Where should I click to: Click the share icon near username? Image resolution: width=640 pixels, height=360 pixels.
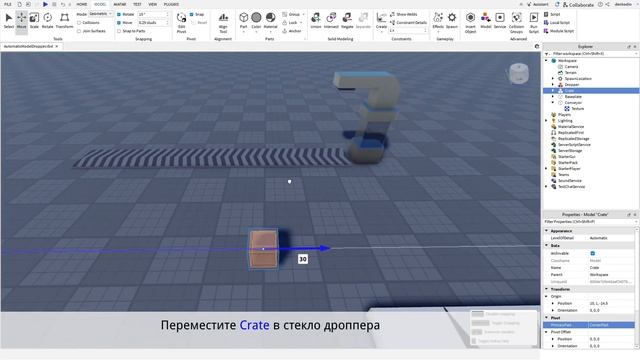coord(607,4)
